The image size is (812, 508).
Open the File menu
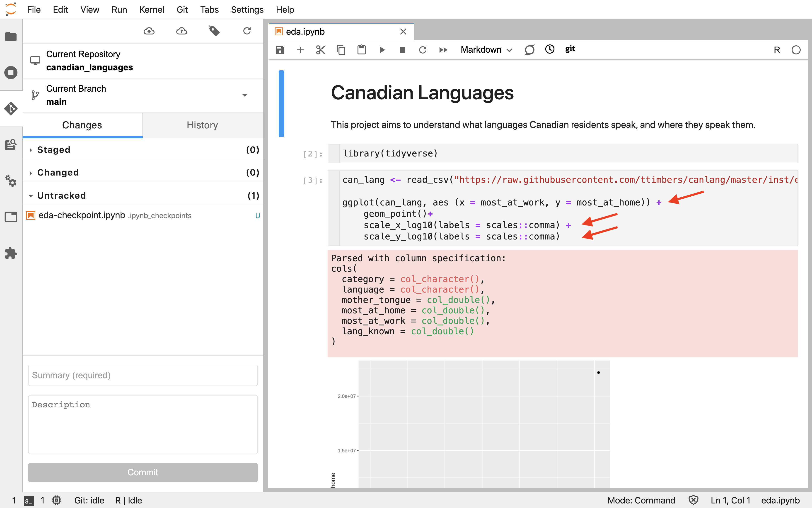pyautogui.click(x=34, y=9)
